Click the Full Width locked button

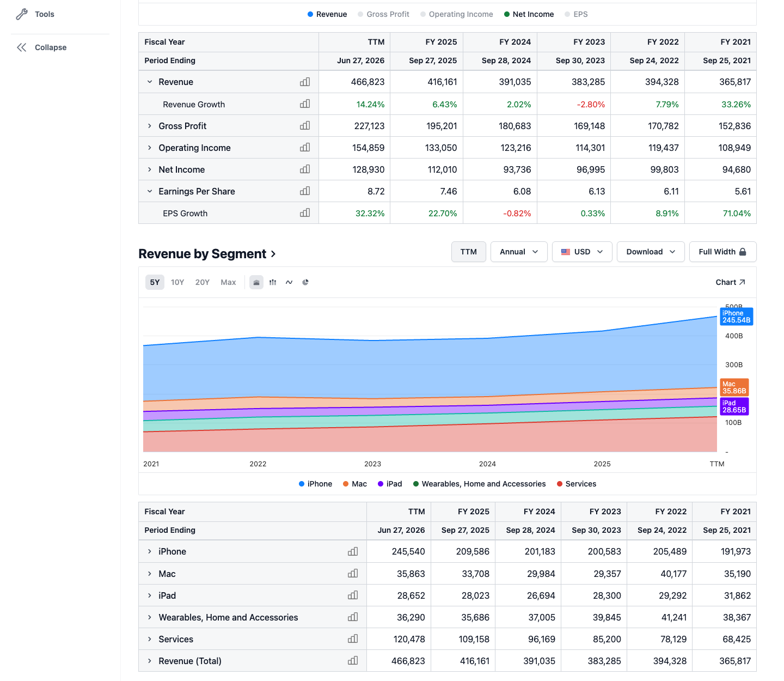[x=722, y=252]
